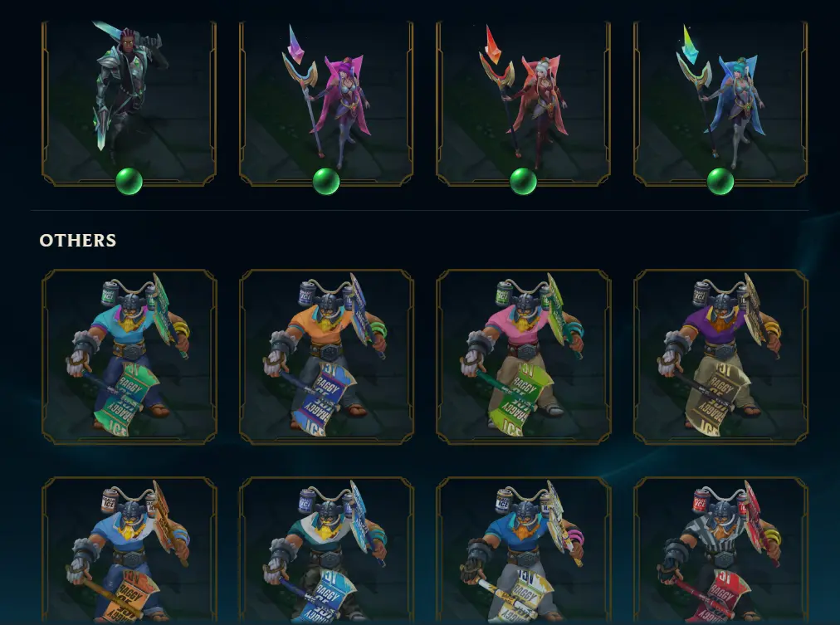Choose the cyan shirt viking chroma

(129, 357)
